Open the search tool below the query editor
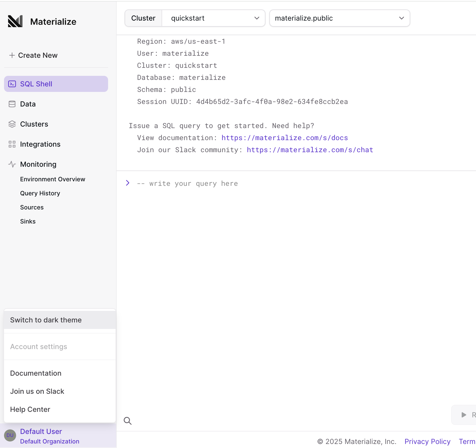This screenshot has width=476, height=448. [128, 421]
